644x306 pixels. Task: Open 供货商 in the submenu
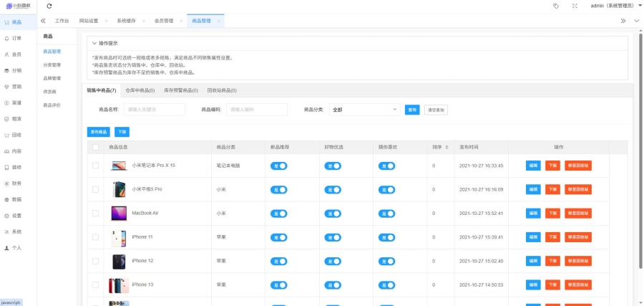[49, 92]
